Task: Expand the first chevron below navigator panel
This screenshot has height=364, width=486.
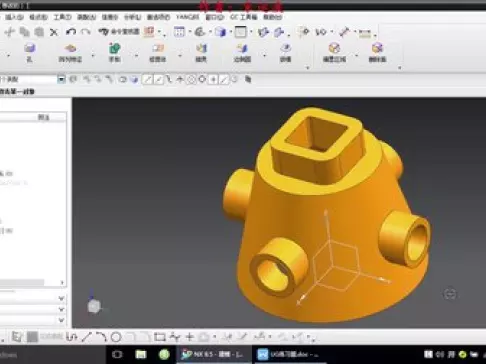Action: coord(61,298)
